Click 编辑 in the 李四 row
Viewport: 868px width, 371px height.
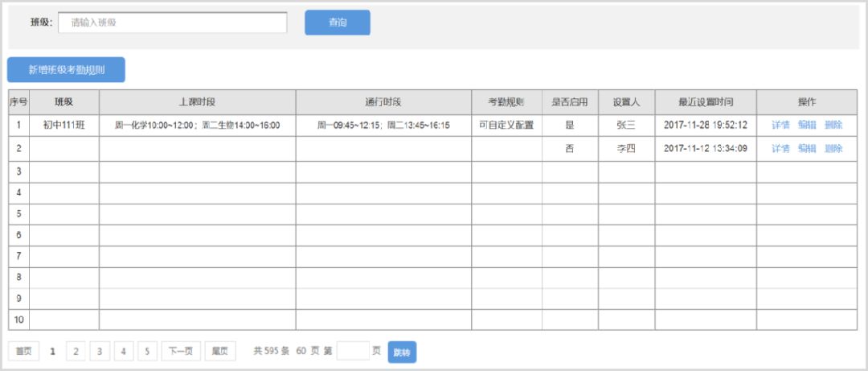[807, 149]
